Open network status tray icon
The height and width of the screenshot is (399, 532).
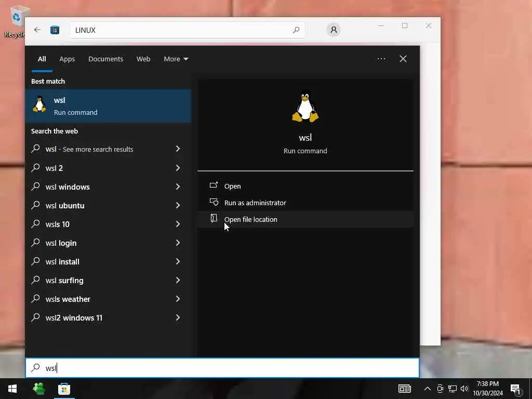click(x=453, y=389)
